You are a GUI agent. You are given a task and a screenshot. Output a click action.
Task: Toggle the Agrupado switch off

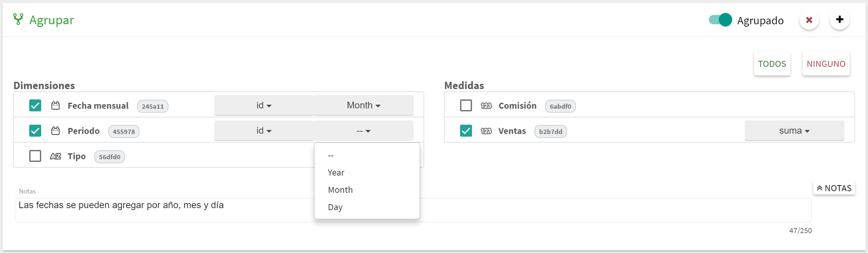pyautogui.click(x=720, y=20)
